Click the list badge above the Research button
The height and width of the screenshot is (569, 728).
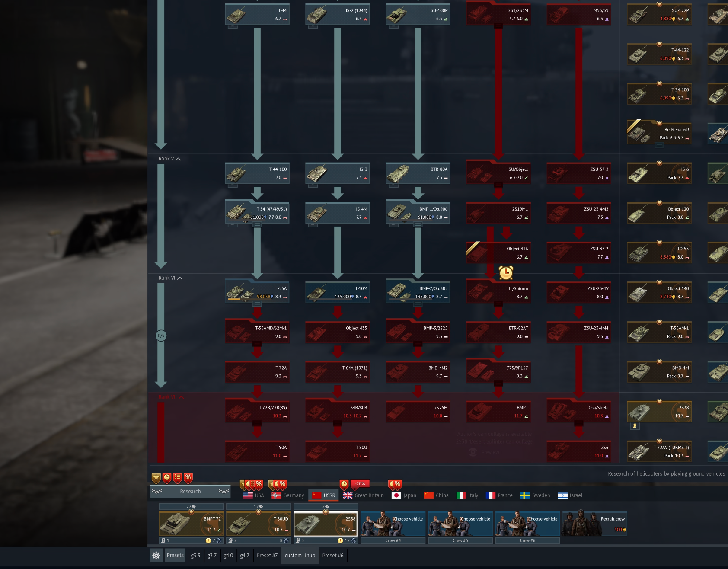click(177, 478)
